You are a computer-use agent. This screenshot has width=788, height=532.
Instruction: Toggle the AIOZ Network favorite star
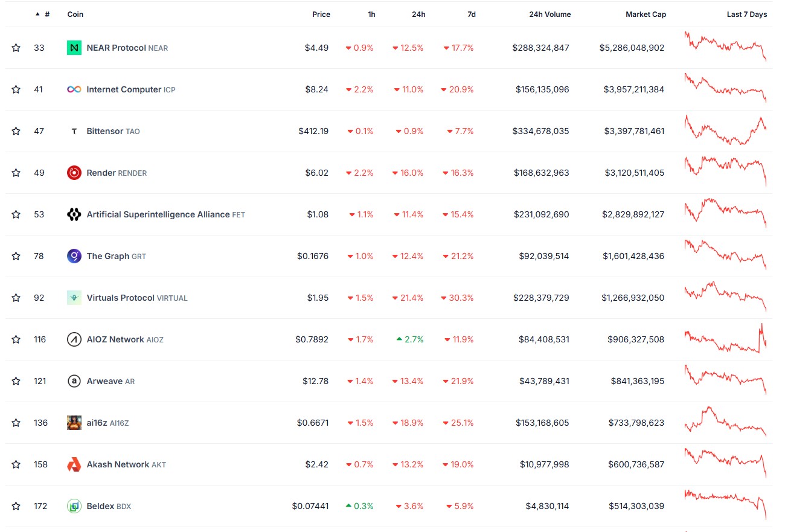coord(16,339)
